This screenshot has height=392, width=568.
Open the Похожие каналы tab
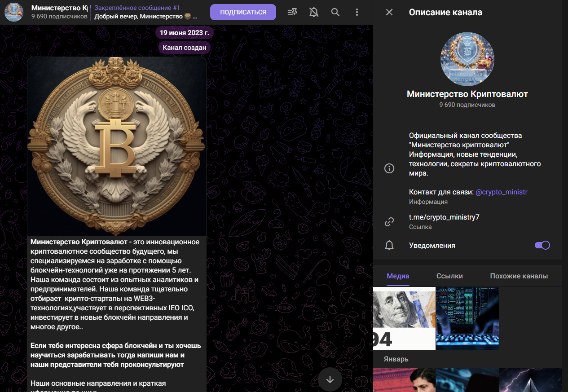click(x=519, y=276)
